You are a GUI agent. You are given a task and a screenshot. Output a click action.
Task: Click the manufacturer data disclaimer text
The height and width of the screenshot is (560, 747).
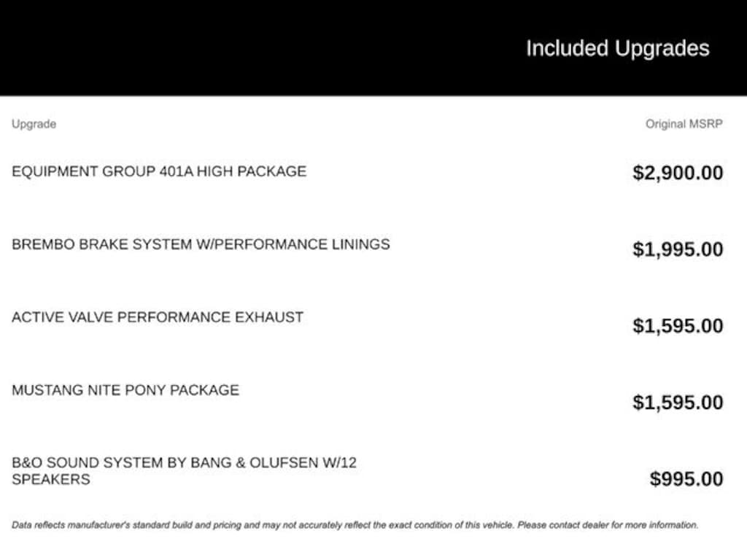click(x=355, y=525)
